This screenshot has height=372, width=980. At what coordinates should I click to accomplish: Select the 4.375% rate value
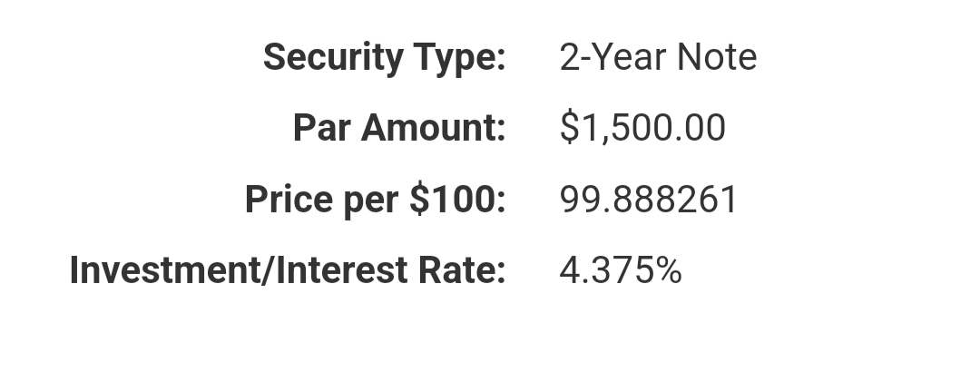621,270
